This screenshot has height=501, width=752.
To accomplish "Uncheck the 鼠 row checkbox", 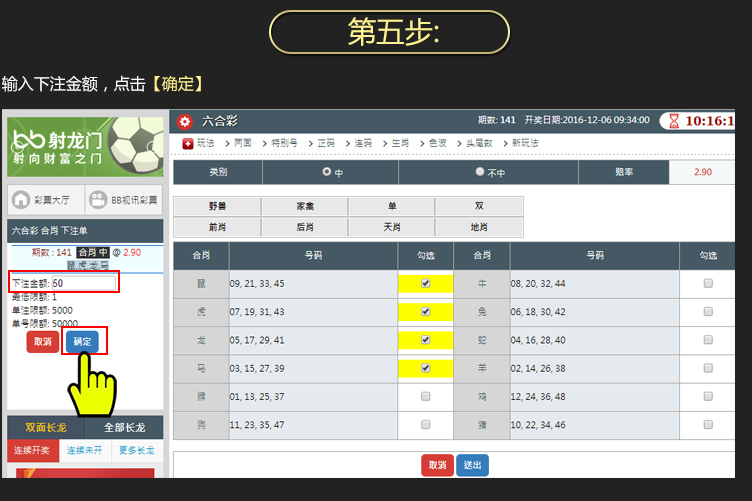I will pos(426,284).
